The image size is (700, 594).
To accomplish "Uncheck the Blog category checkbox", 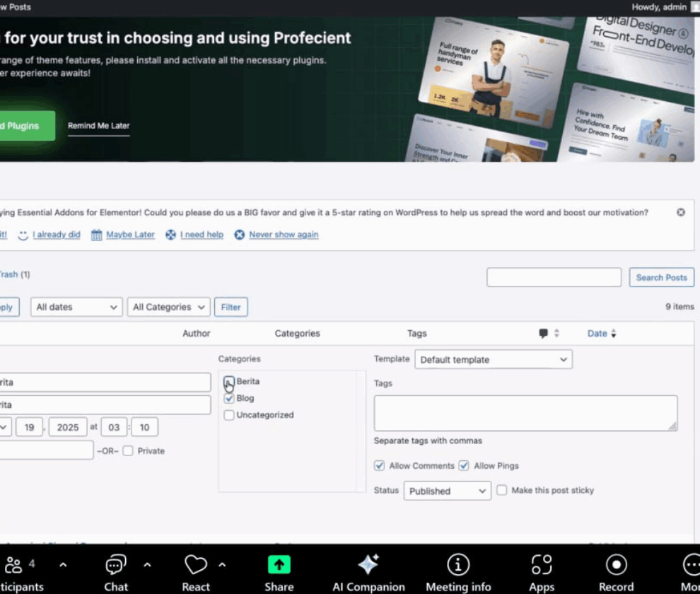I will tap(228, 399).
